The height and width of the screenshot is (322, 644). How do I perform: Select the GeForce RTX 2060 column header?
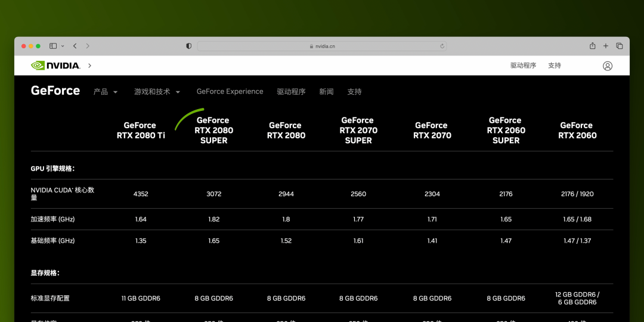[x=577, y=130]
